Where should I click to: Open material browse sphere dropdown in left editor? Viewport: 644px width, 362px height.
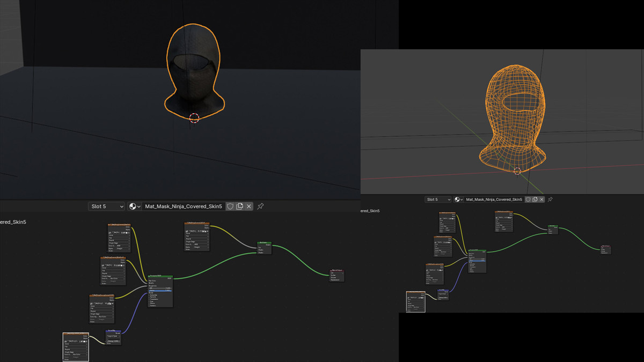coord(134,206)
